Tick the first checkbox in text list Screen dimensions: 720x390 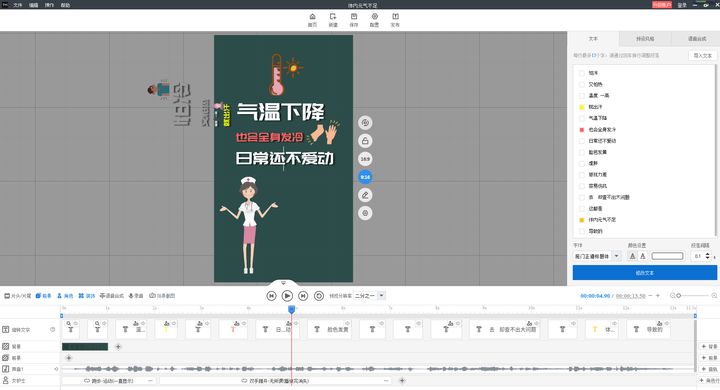(x=582, y=73)
